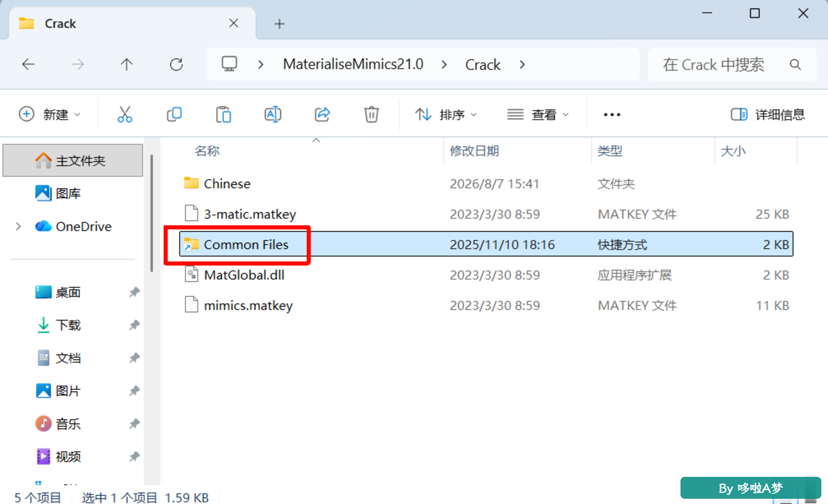Click the This PC monitor icon

tap(229, 64)
